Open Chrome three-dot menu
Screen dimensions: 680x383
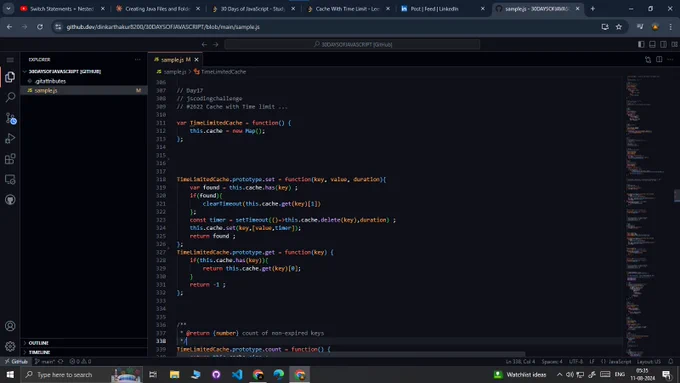670,27
